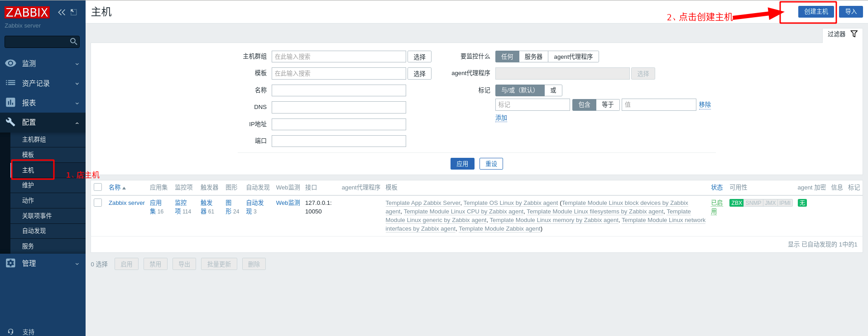Open 主机群组 in the config menu

click(48, 140)
